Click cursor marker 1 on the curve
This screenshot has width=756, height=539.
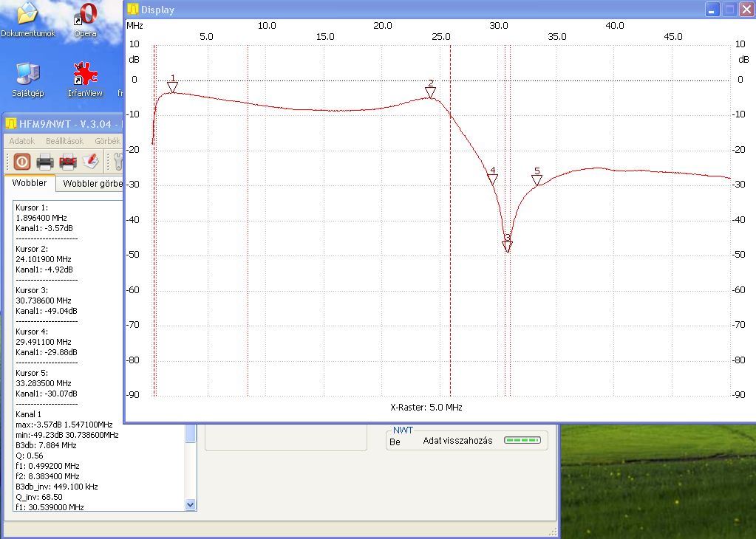pyautogui.click(x=173, y=87)
